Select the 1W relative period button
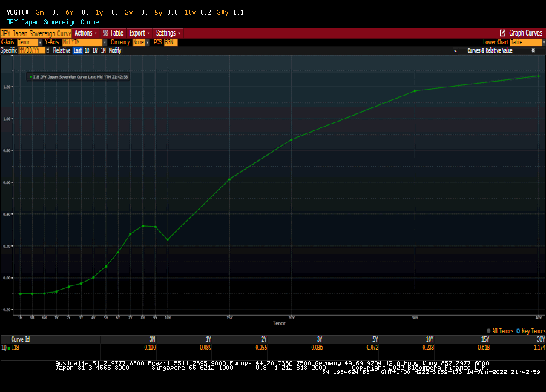The width and height of the screenshot is (546, 392). (x=95, y=50)
